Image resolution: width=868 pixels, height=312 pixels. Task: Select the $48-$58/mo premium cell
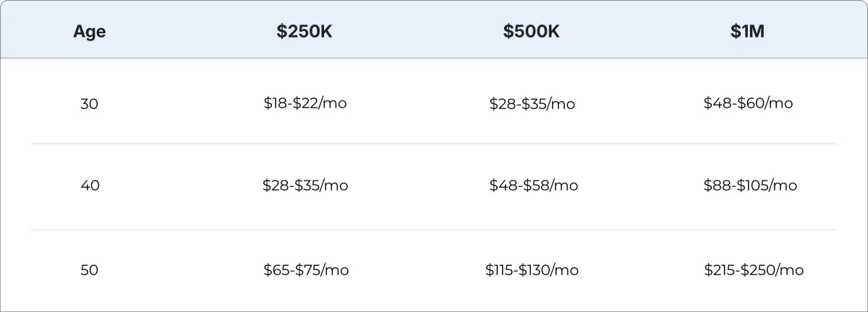coord(533,186)
